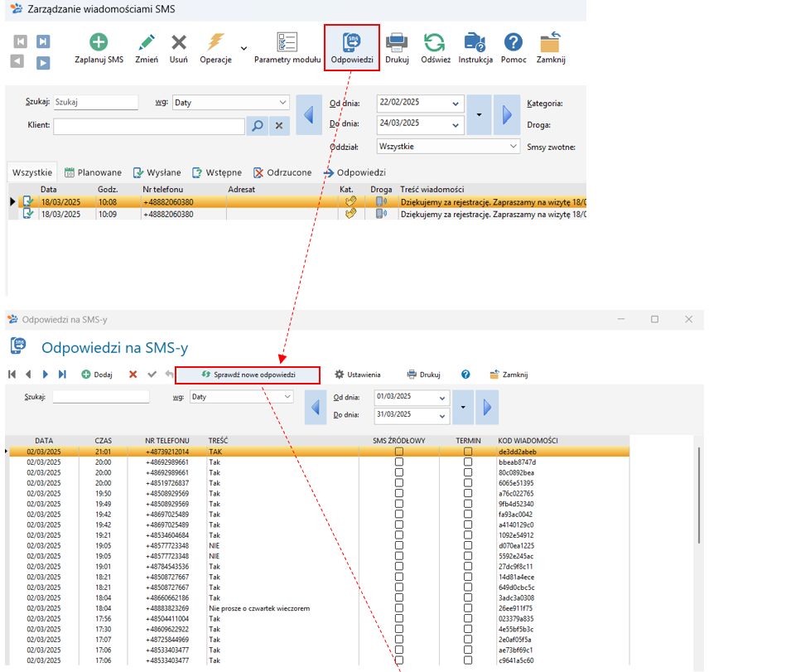Move the replies date range back
Viewport: 810px width, 672px height.
click(316, 408)
